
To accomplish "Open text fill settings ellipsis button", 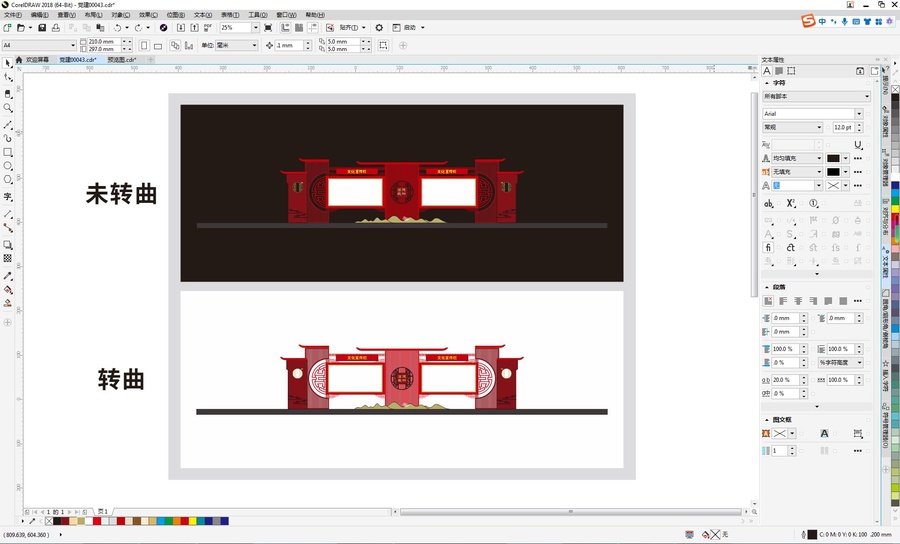I will [x=858, y=158].
